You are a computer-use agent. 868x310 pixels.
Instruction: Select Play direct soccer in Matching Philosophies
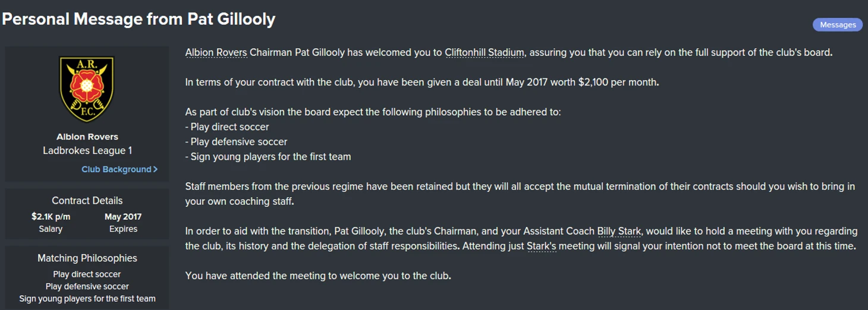click(87, 274)
